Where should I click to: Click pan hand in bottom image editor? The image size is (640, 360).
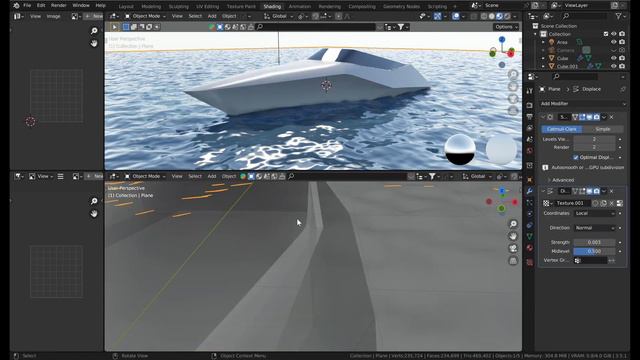[94, 213]
